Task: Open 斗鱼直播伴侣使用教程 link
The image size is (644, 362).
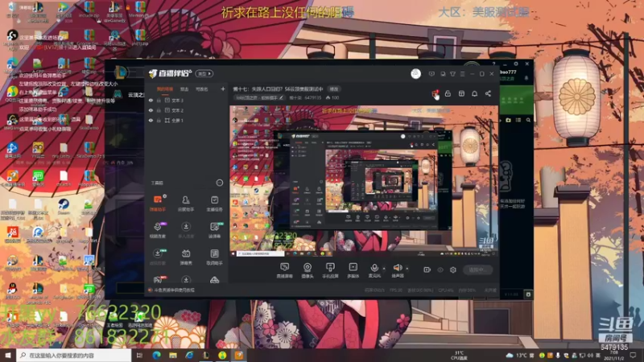Action: pos(174,290)
